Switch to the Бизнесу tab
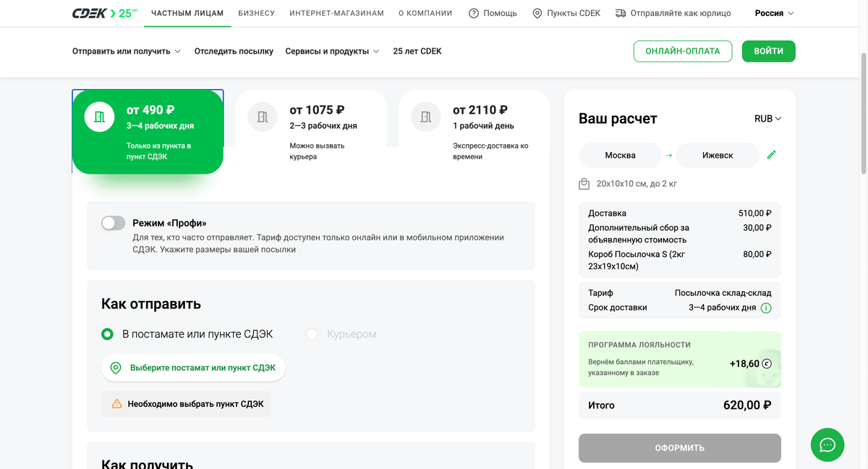Image resolution: width=868 pixels, height=469 pixels. (x=257, y=13)
